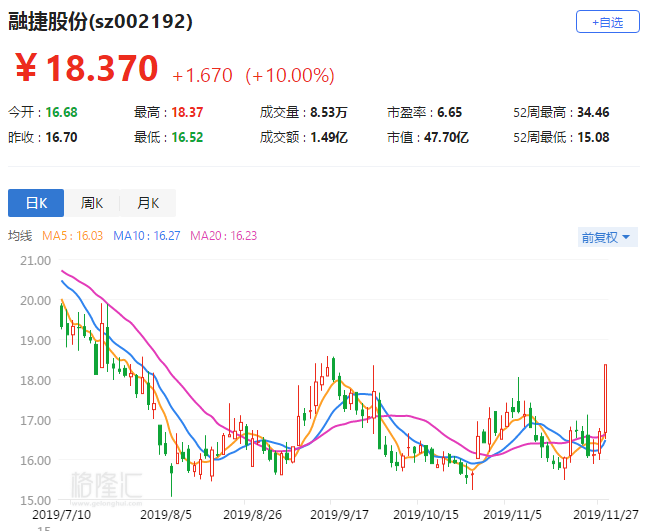Click the 最低 value 16.52
666x531 pixels.
point(187,137)
